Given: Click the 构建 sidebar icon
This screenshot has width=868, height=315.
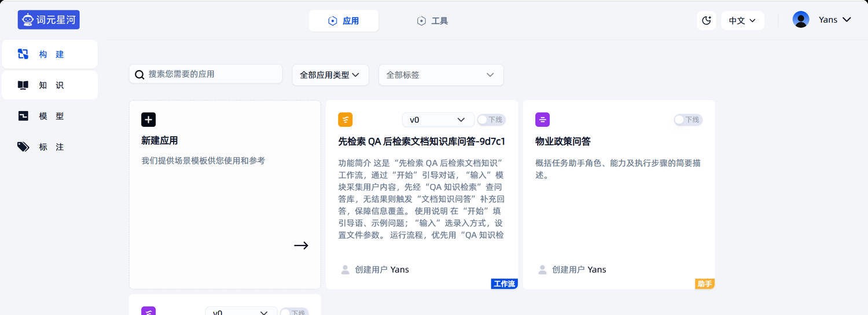Looking at the screenshot, I should click(x=23, y=54).
